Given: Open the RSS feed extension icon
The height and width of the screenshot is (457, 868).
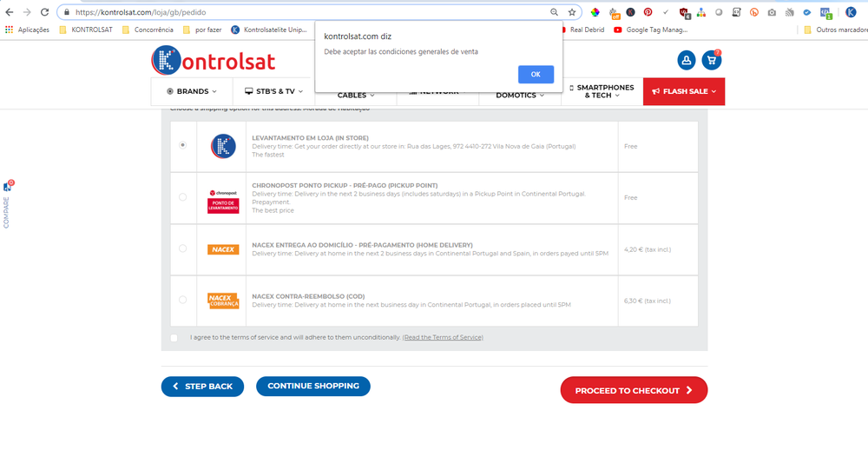Looking at the screenshot, I should (789, 12).
